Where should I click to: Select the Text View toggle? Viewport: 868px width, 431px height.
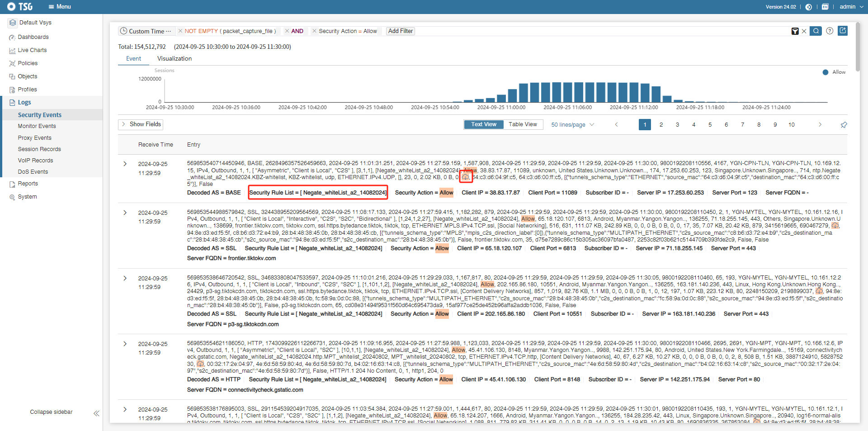click(x=483, y=124)
